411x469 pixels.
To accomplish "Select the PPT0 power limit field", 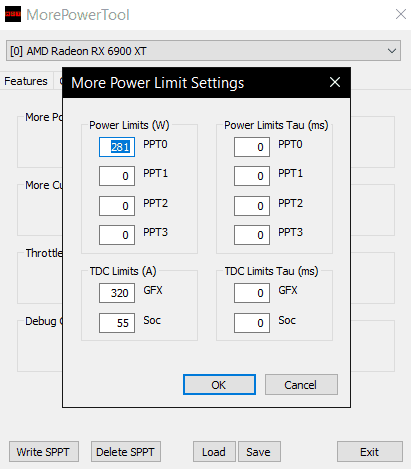I will click(x=117, y=147).
